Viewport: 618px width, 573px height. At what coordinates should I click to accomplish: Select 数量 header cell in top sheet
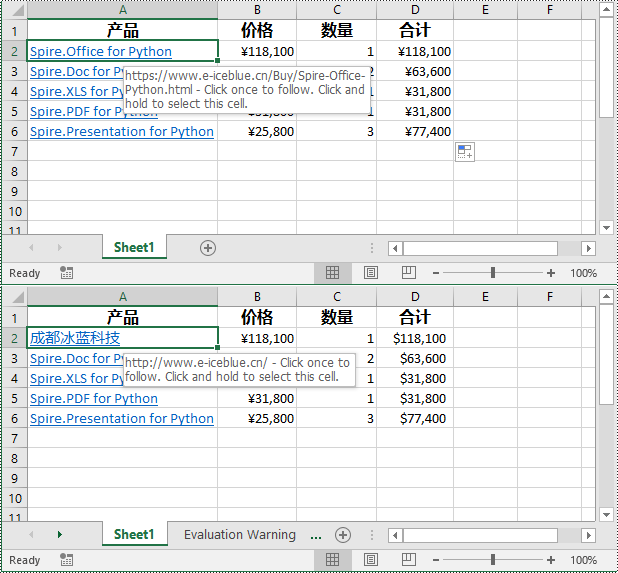pyautogui.click(x=337, y=30)
